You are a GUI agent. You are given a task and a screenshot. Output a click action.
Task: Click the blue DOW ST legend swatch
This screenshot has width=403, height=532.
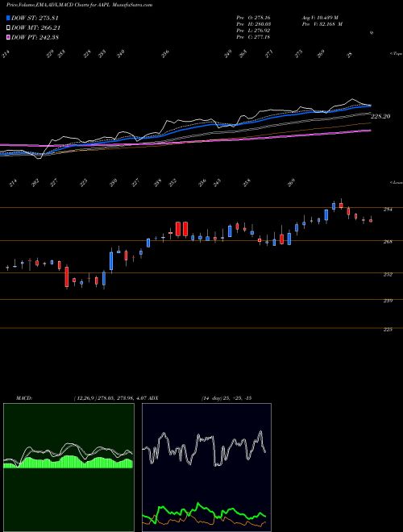pyautogui.click(x=8, y=19)
